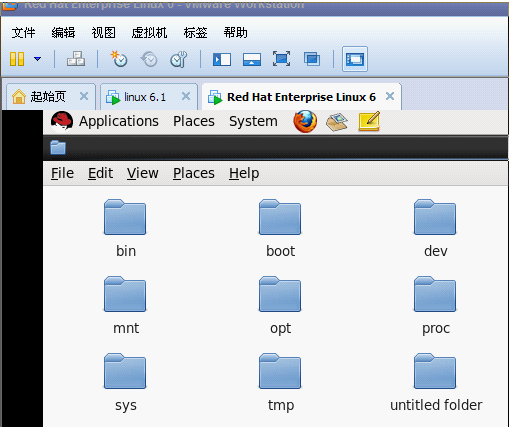Select the tmp folder
The width and height of the screenshot is (509, 427).
tap(280, 371)
